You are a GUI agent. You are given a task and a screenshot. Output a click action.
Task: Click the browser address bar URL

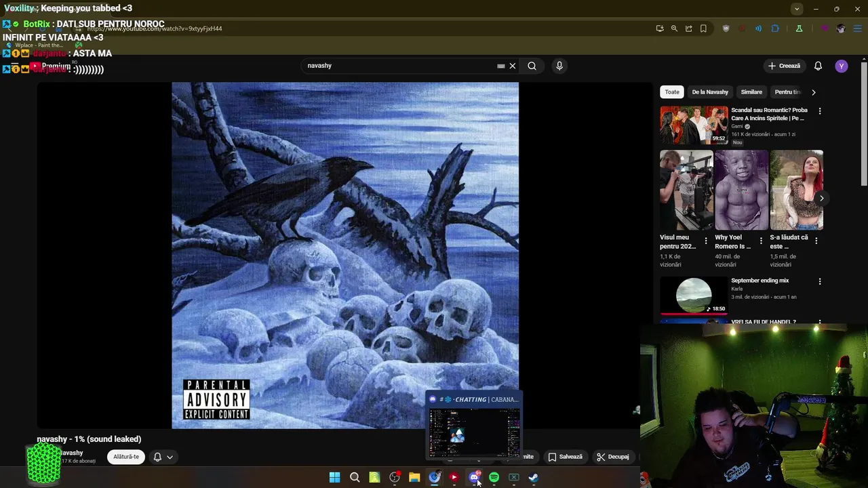[154, 28]
